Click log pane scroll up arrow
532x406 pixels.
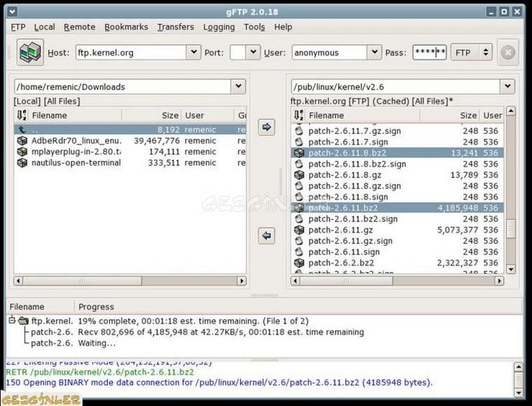tap(518, 366)
